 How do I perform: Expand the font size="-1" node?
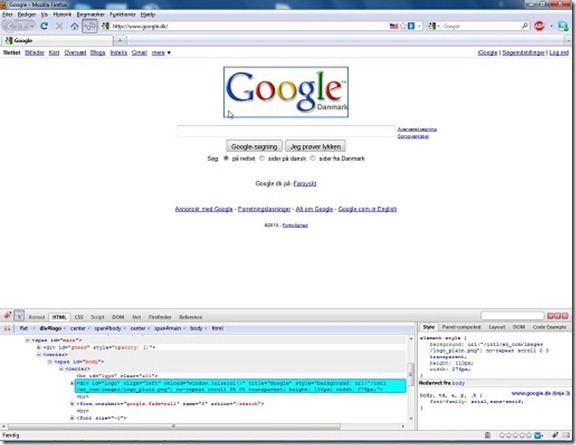point(72,418)
